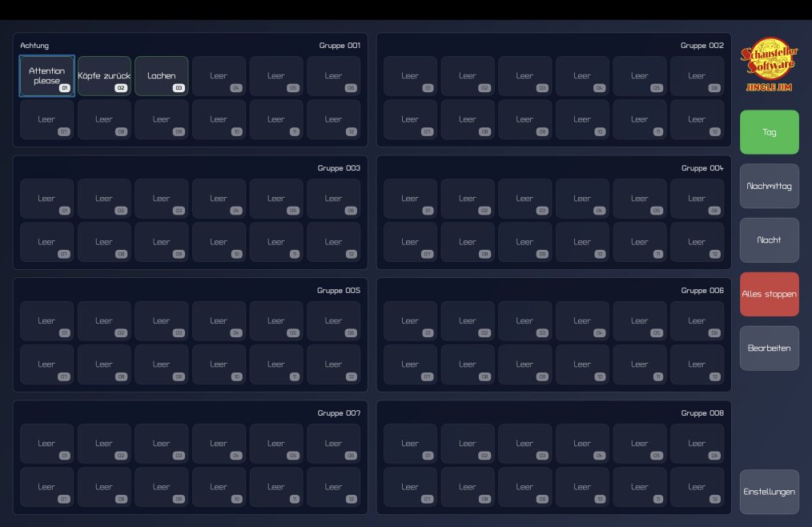Screen dimensions: 812x527
Task: Select the Nachmittag mode
Action: (x=769, y=186)
